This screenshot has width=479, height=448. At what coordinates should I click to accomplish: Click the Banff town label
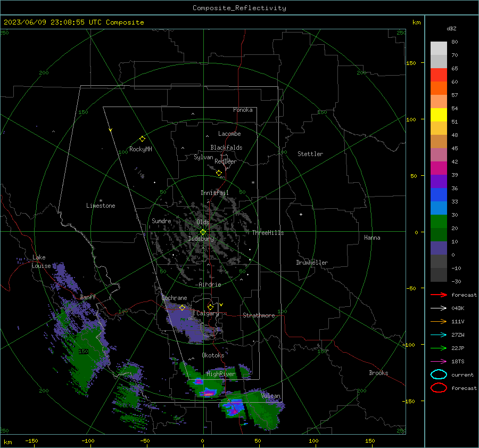[x=88, y=297]
